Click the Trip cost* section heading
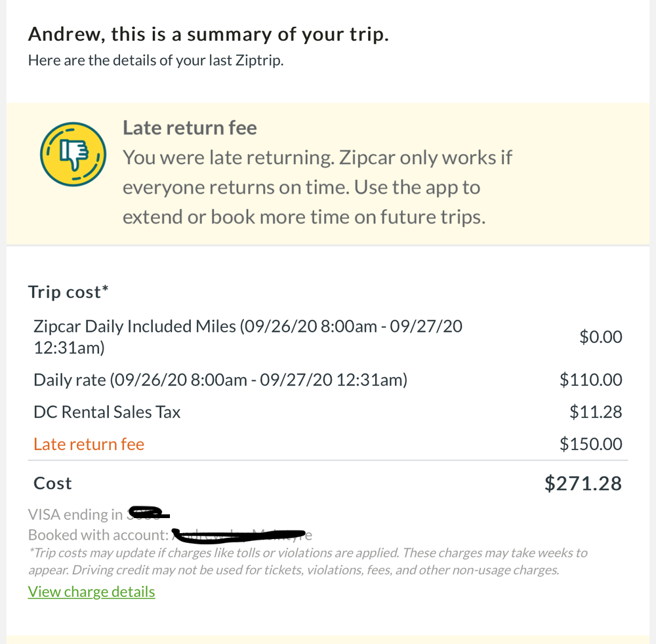 click(68, 292)
